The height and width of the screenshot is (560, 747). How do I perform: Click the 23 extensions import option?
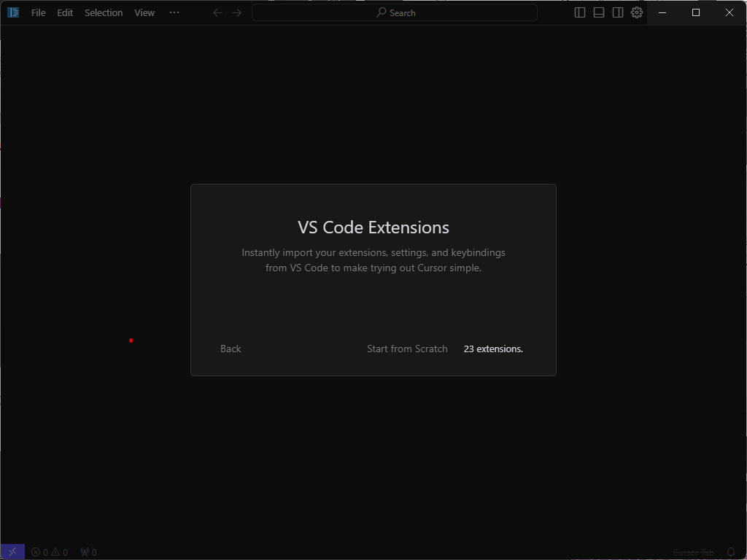click(x=493, y=349)
